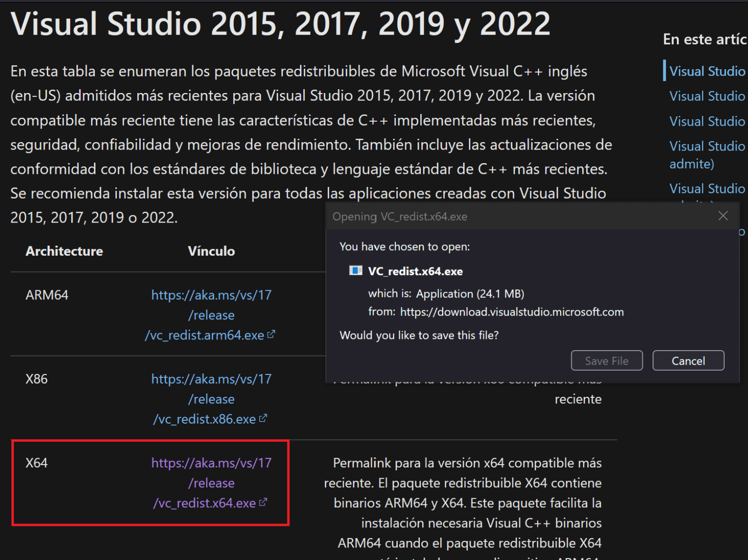Select the second Visual Studio sidebar link
The height and width of the screenshot is (560, 748).
pyautogui.click(x=707, y=96)
